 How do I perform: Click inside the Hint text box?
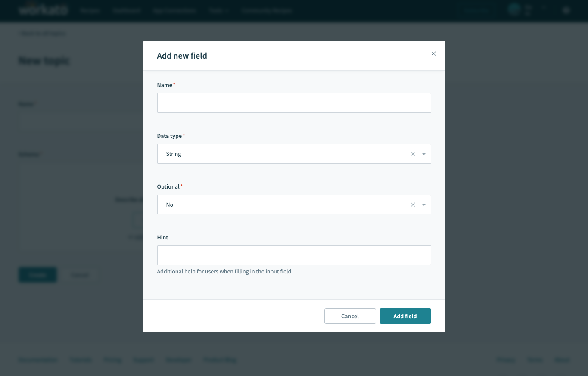tap(294, 255)
